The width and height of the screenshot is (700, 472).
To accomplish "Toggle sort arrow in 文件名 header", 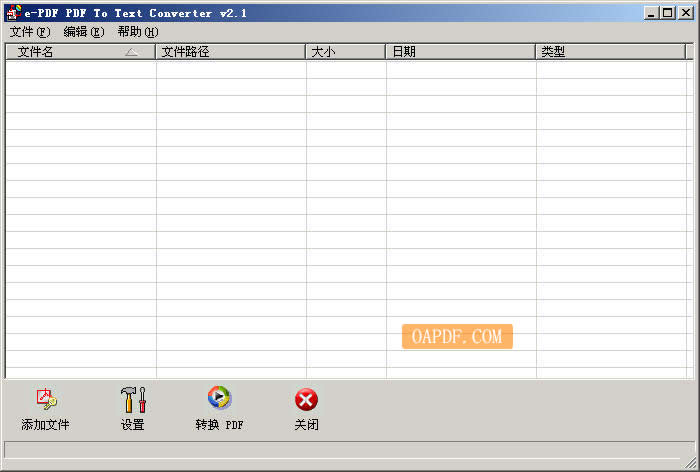I will 131,52.
